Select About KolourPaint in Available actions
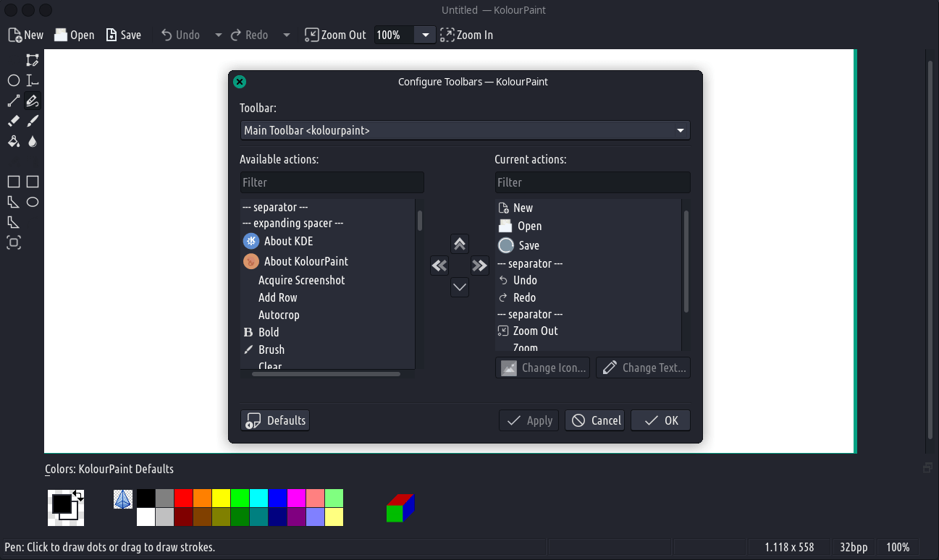The width and height of the screenshot is (939, 560). tap(327, 261)
